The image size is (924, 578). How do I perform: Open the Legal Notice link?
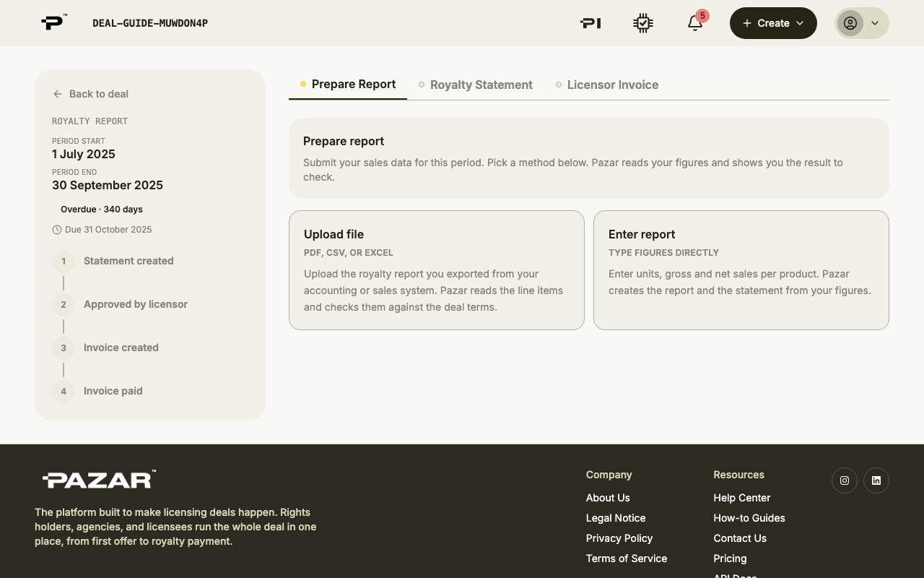pyautogui.click(x=616, y=518)
